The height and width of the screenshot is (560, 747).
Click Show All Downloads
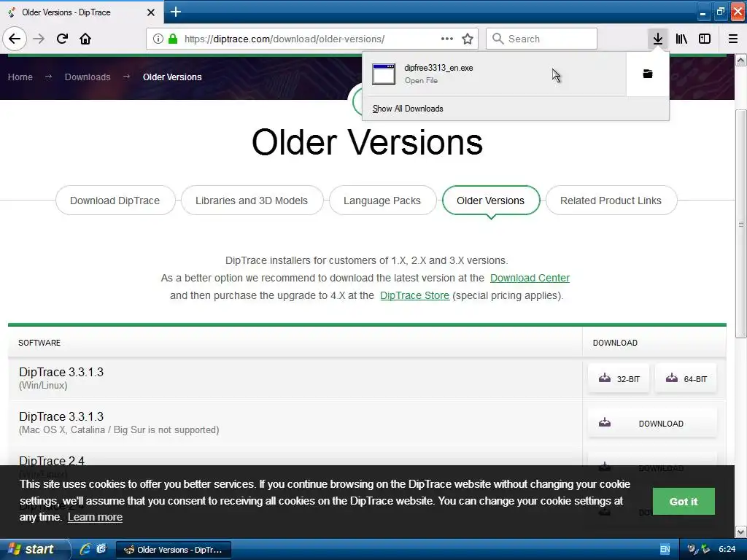[x=408, y=109]
